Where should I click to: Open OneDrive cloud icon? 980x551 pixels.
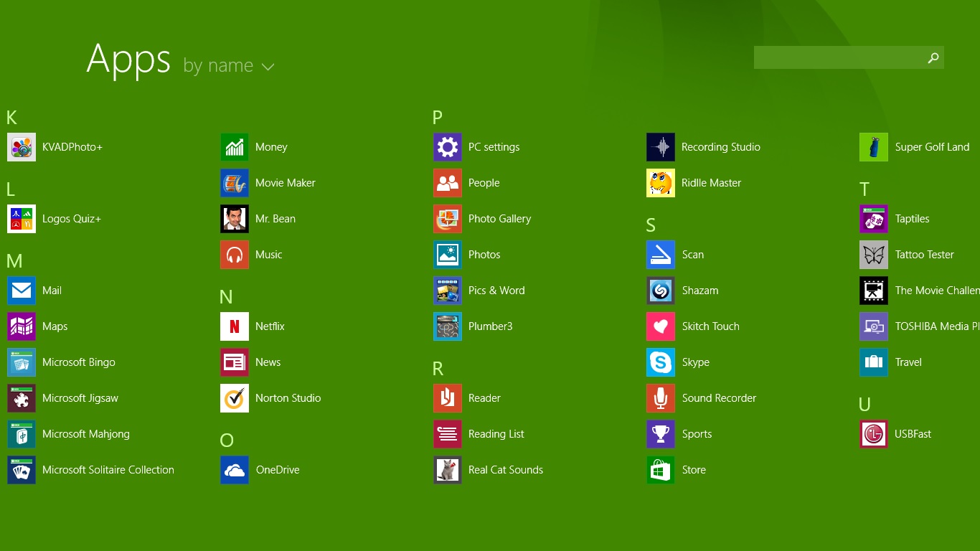[235, 470]
